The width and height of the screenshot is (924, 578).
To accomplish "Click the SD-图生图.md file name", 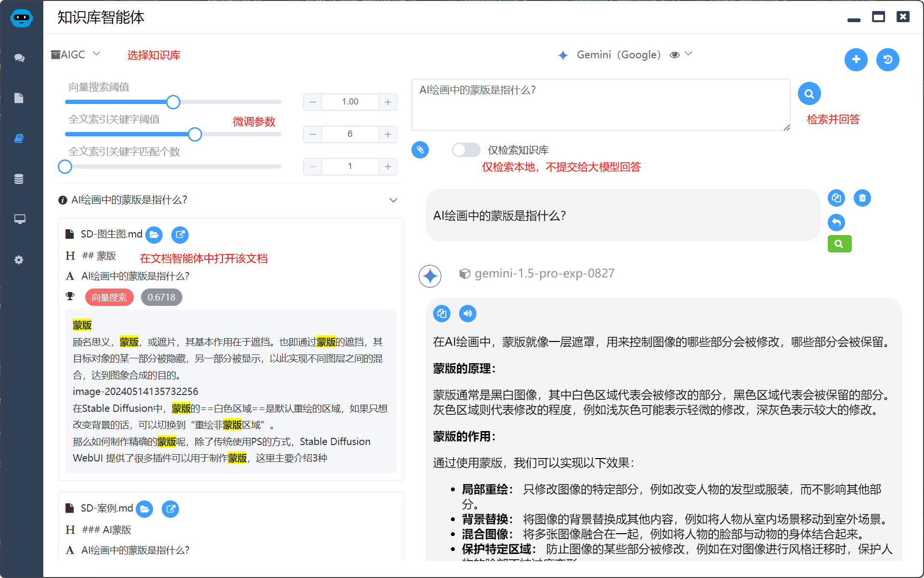I will coord(111,234).
